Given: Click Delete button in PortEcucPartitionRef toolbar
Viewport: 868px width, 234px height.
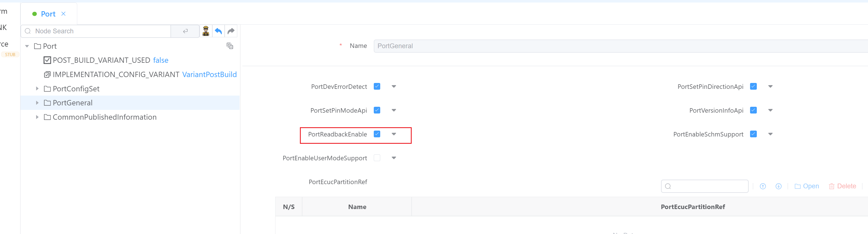Looking at the screenshot, I should (x=842, y=186).
